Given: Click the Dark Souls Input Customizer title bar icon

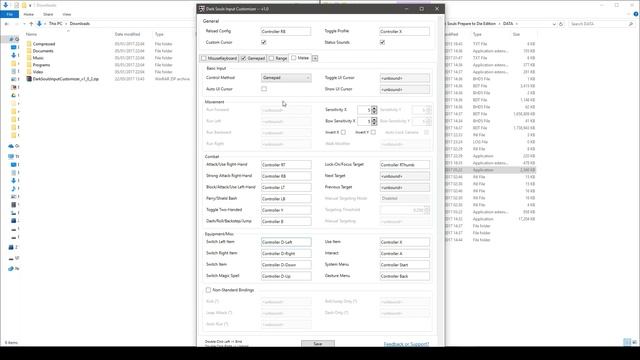Looking at the screenshot, I should (201, 9).
